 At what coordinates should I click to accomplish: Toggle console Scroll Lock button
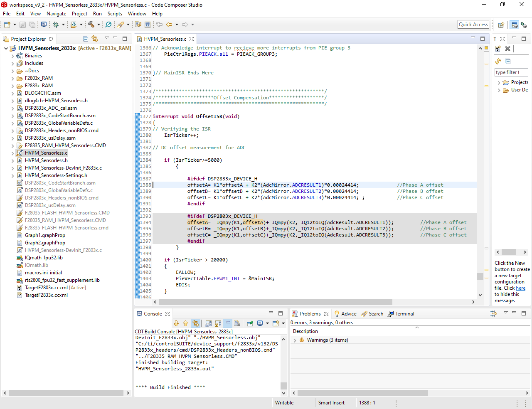[218, 323]
